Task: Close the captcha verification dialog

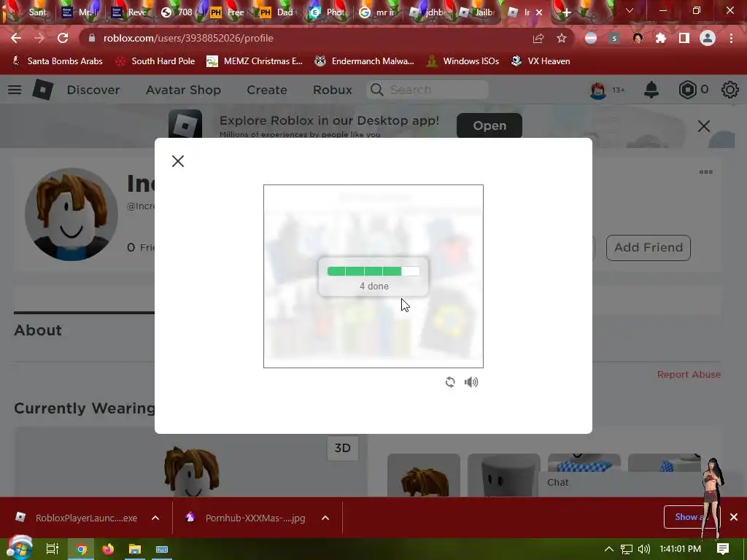Action: coord(178,161)
